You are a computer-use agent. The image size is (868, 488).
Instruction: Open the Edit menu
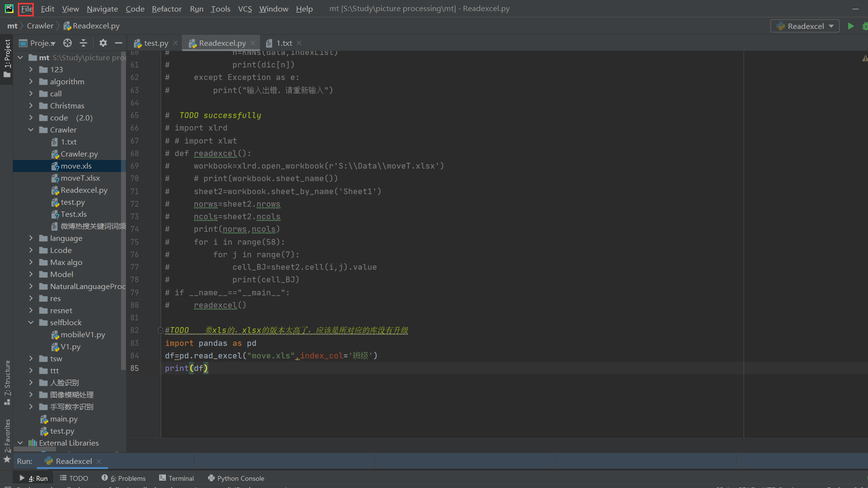point(47,9)
